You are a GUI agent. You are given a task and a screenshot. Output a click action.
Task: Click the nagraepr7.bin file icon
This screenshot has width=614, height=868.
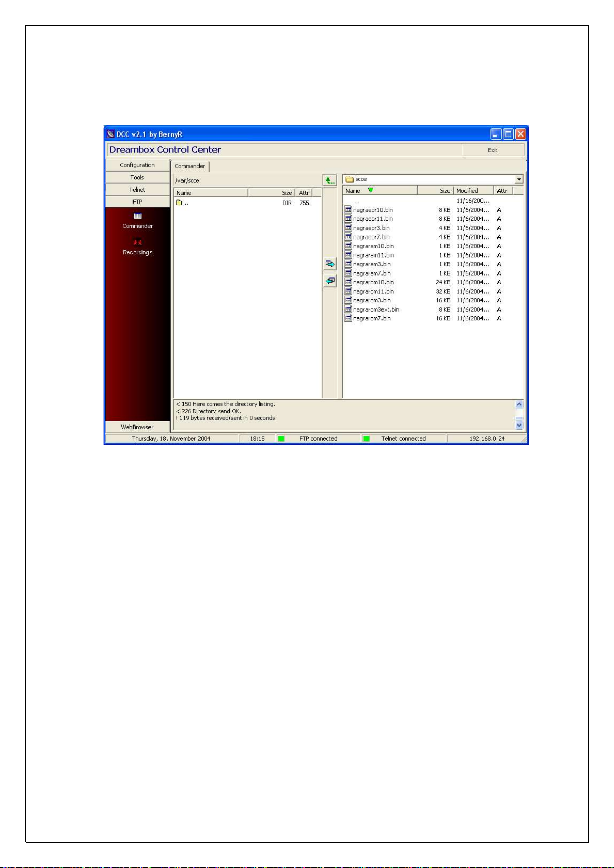pos(349,237)
